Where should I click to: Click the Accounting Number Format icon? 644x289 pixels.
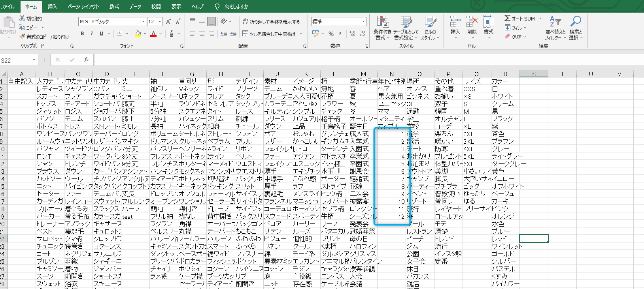pos(315,34)
